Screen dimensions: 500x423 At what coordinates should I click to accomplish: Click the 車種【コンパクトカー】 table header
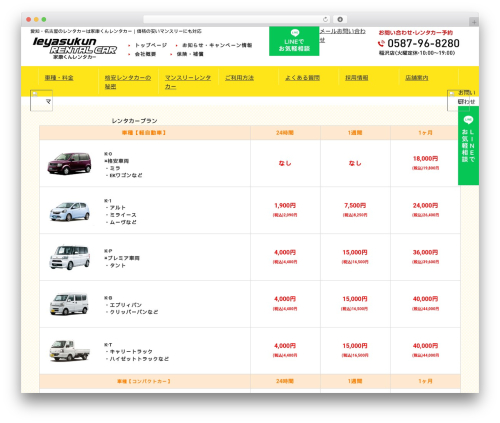coord(144,381)
